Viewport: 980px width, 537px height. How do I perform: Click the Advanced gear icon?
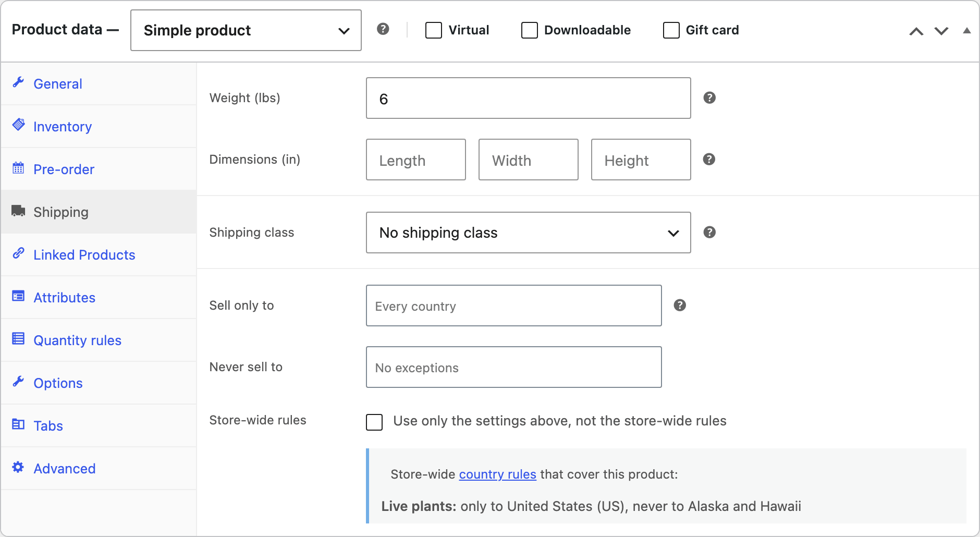coord(19,467)
